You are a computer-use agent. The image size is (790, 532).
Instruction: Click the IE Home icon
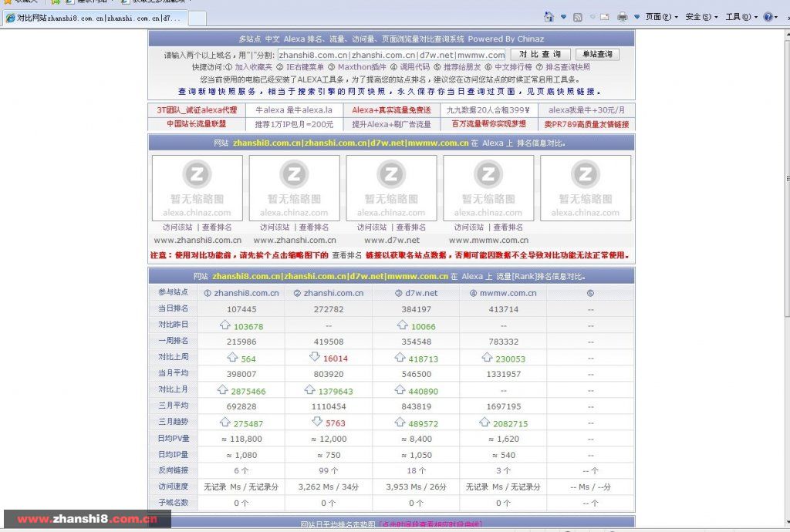pos(549,17)
